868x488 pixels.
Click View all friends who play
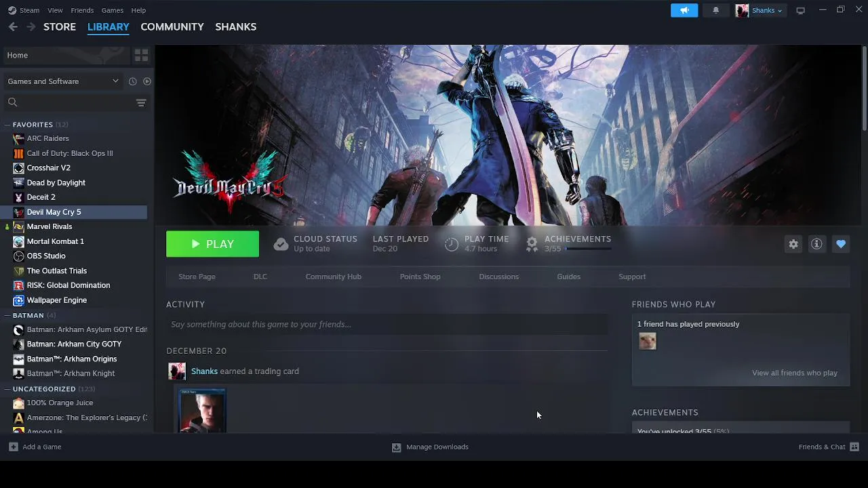pos(794,373)
